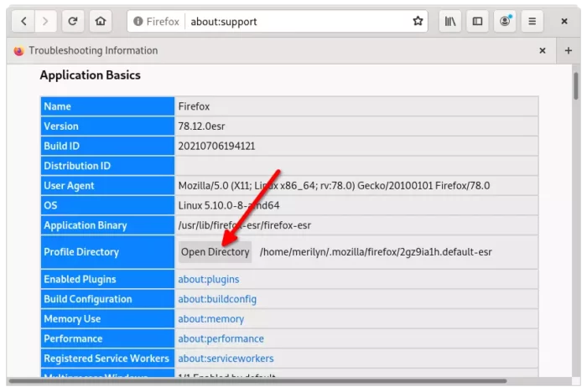Screen dimensions: 587x392
Task: Open a new tab with plus
Action: point(569,50)
